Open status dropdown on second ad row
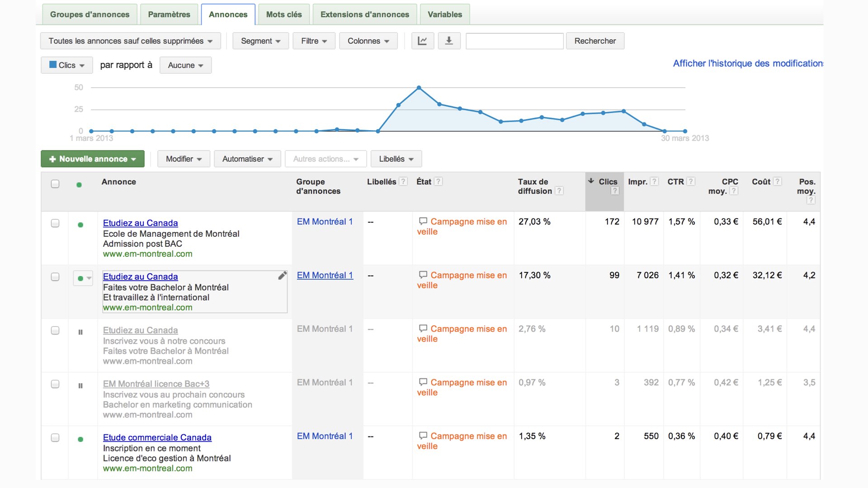Viewport: 868px width, 488px height. point(83,278)
